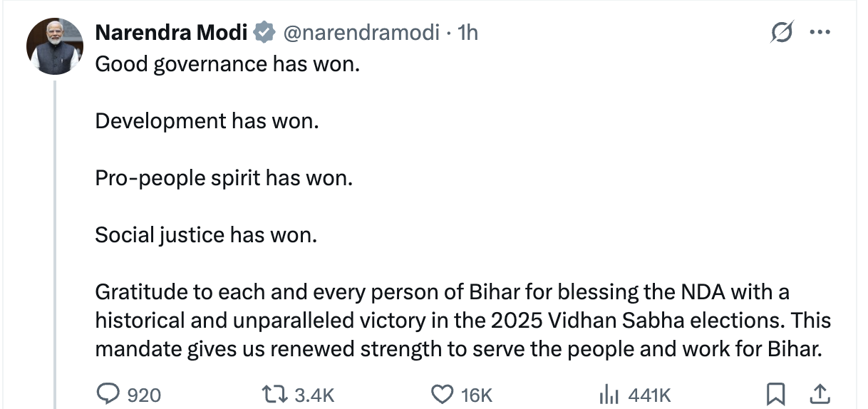
Task: Click the Narendra Modi display name
Action: coord(171,33)
